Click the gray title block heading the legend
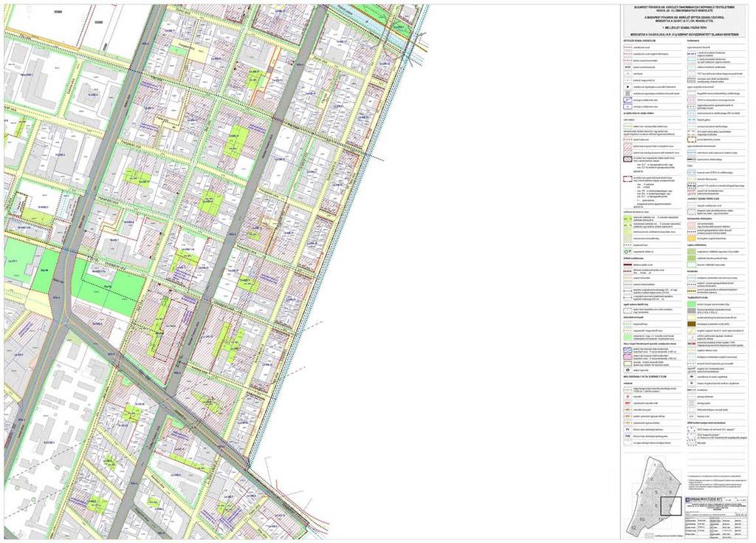The image size is (756, 543). coord(686,21)
